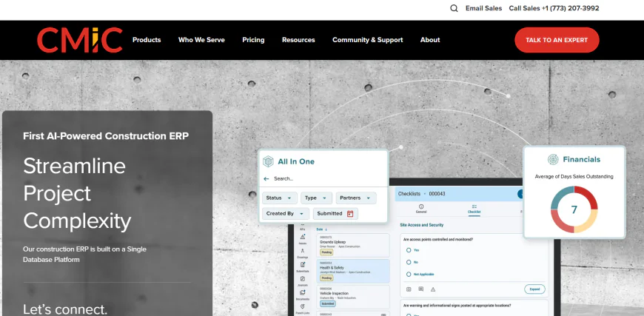Click the All In One cube icon

coord(267,161)
